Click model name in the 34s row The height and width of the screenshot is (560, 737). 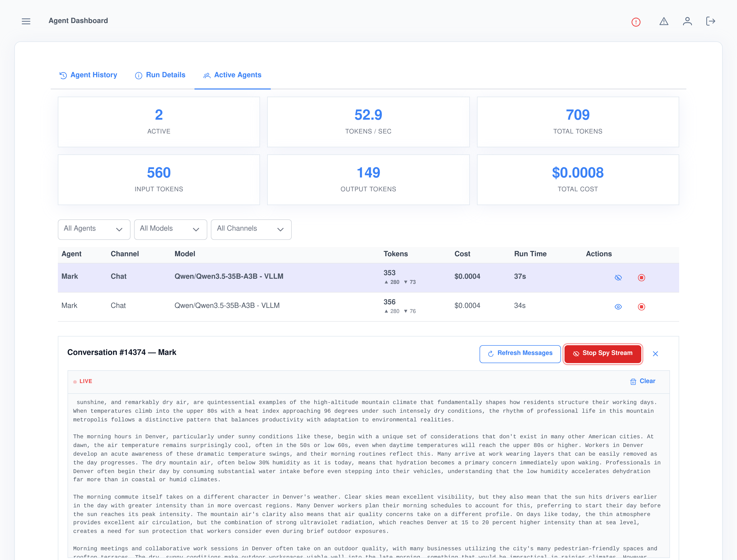pyautogui.click(x=227, y=306)
